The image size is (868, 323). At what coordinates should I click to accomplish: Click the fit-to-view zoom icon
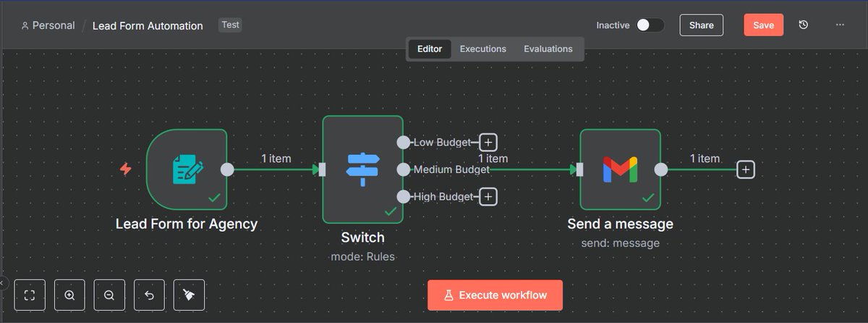click(x=30, y=295)
